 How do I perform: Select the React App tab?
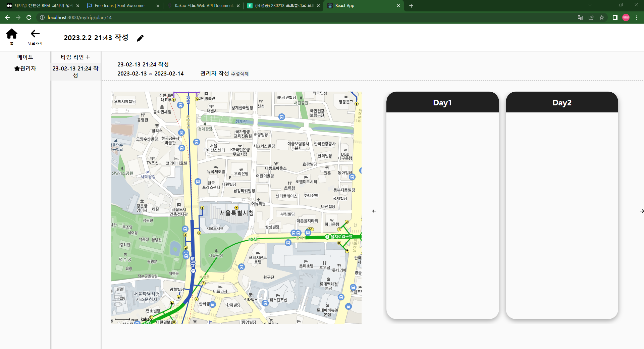click(364, 6)
